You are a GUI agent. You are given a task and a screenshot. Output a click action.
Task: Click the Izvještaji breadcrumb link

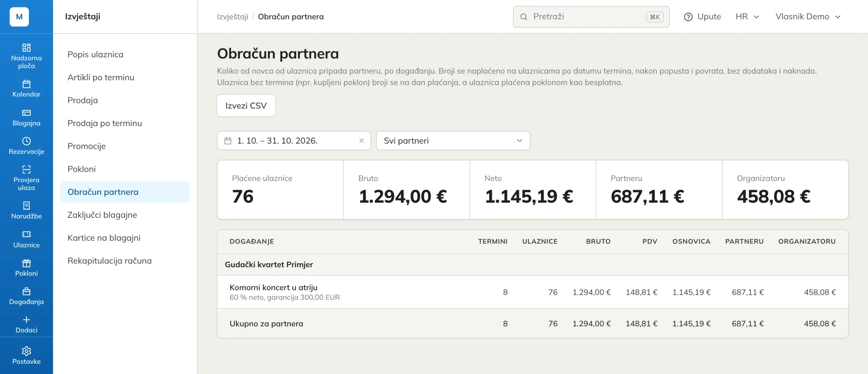[232, 17]
